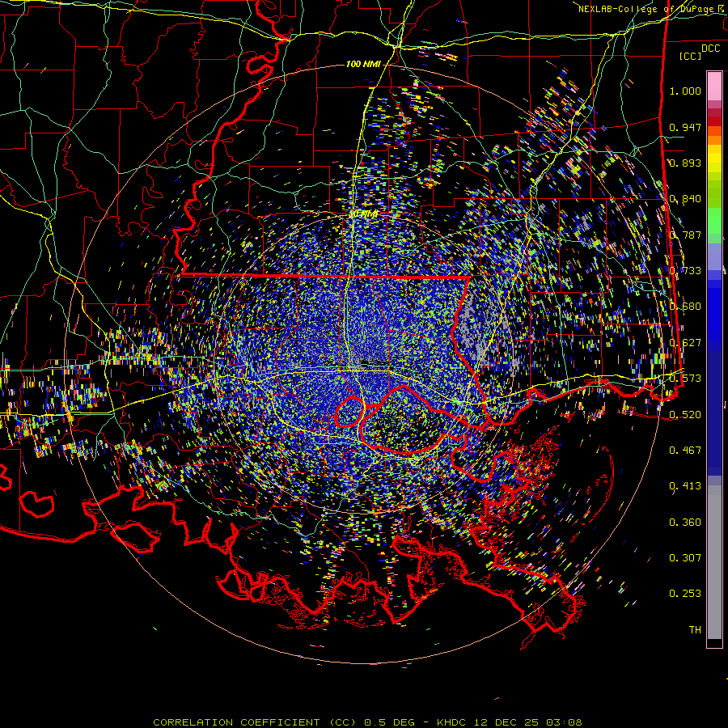This screenshot has height=728, width=728.
Task: Select the 1.000 value on the legend
Action: [685, 91]
